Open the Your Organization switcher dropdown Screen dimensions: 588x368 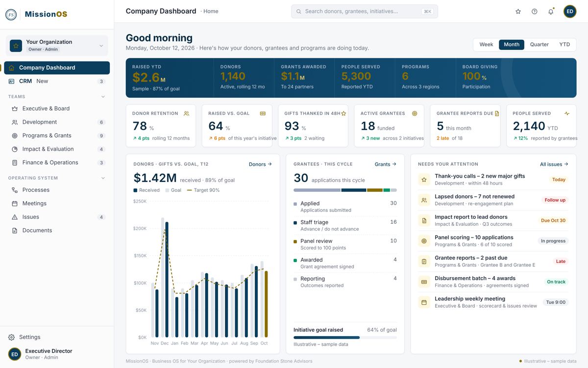(x=57, y=46)
